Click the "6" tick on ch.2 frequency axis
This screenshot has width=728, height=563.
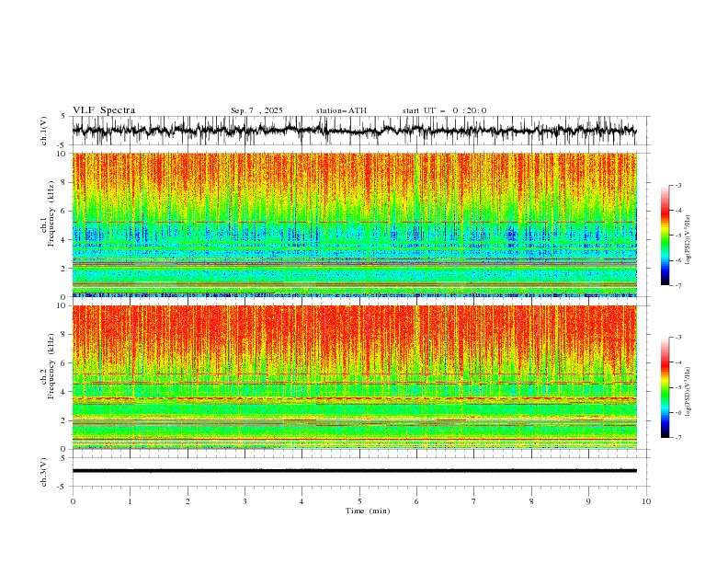pos(64,363)
